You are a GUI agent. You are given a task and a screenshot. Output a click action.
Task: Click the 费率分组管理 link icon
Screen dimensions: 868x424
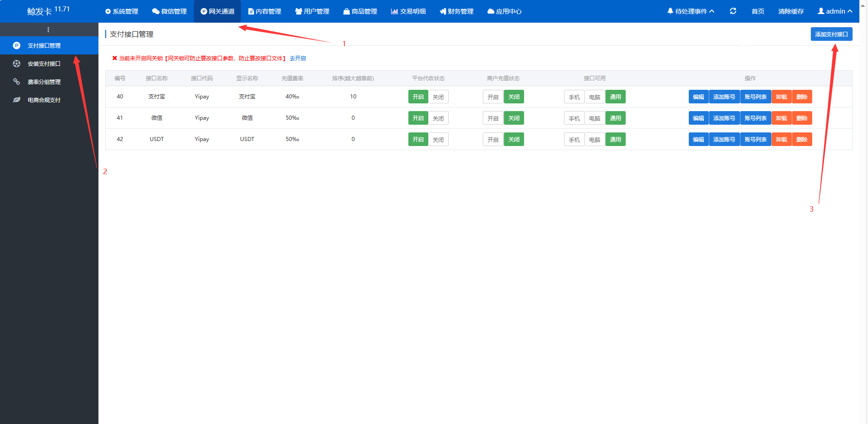[x=17, y=82]
